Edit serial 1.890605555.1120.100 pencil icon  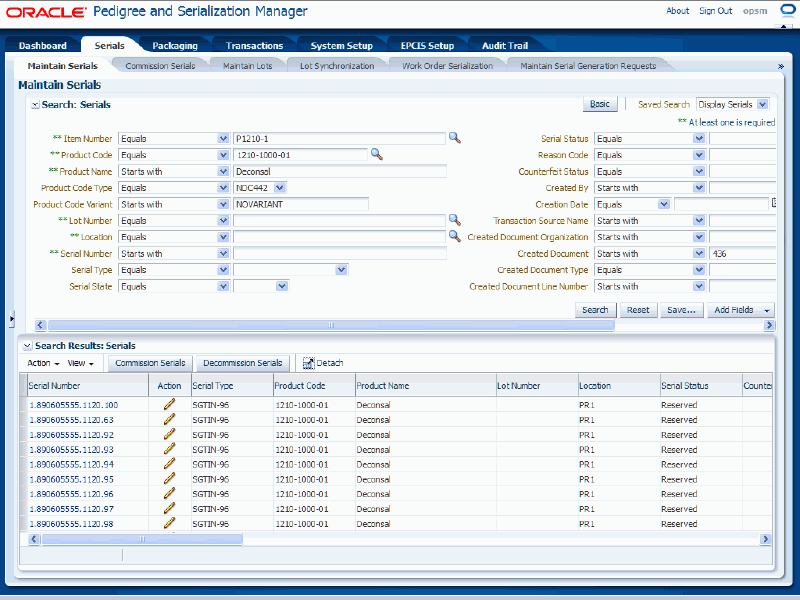169,404
